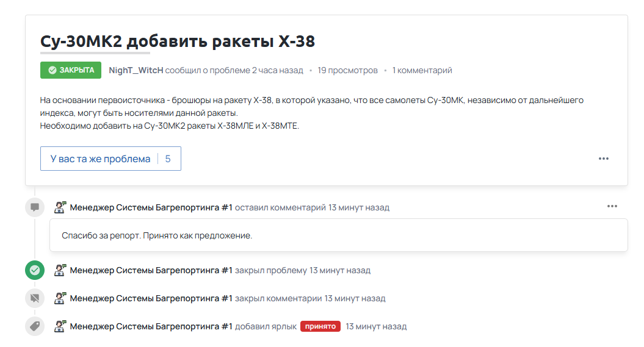Open NighT_WitcH author profile link

[x=136, y=70]
